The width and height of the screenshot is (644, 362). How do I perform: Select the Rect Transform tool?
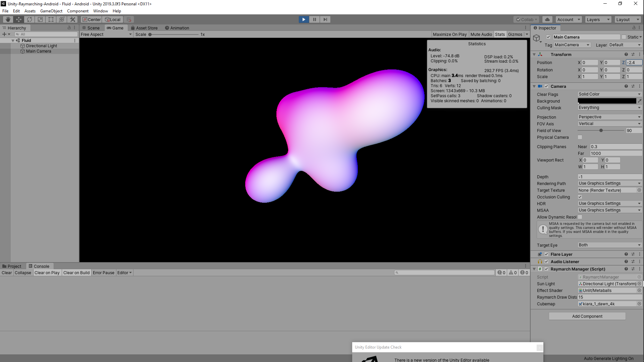coord(51,19)
